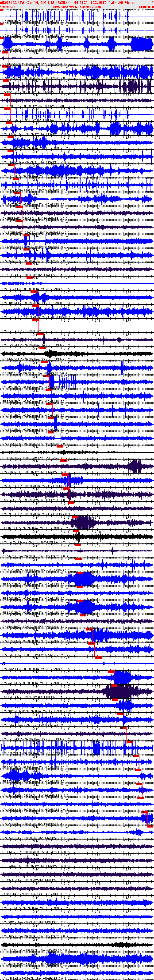Select the UW BABR BHZ station label
The image size is (154, 980).
[35, 233]
